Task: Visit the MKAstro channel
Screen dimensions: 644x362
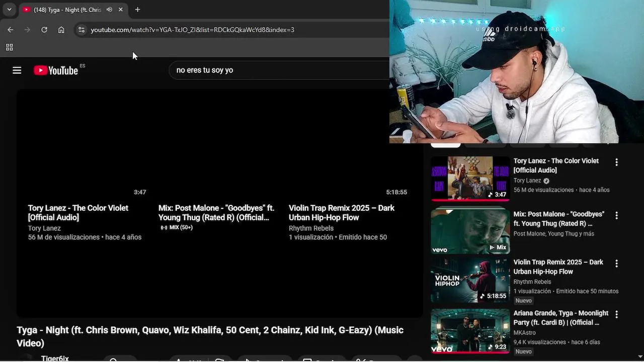Action: point(524,333)
